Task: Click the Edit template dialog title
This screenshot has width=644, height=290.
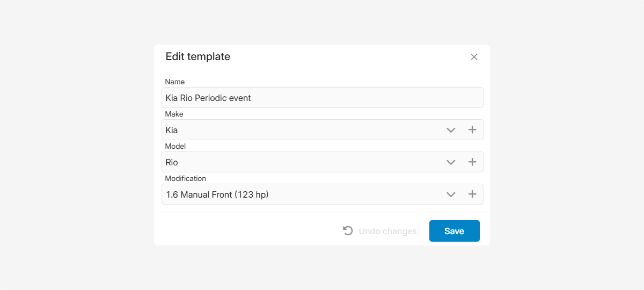Action: click(x=197, y=56)
